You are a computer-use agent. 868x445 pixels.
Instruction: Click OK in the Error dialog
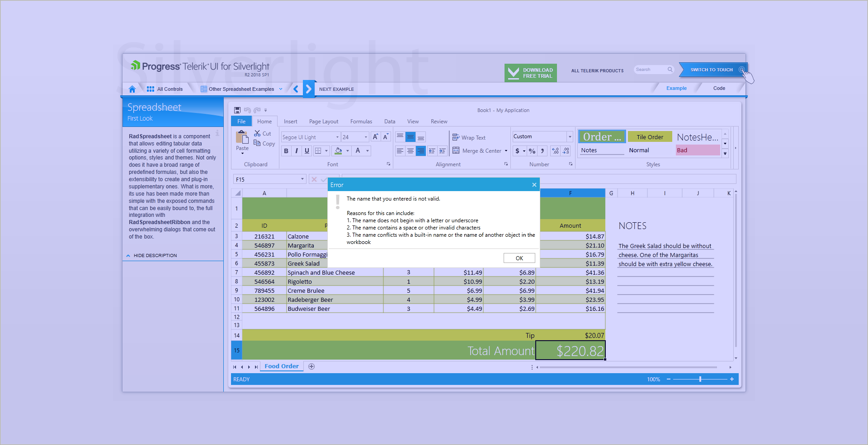coord(519,258)
